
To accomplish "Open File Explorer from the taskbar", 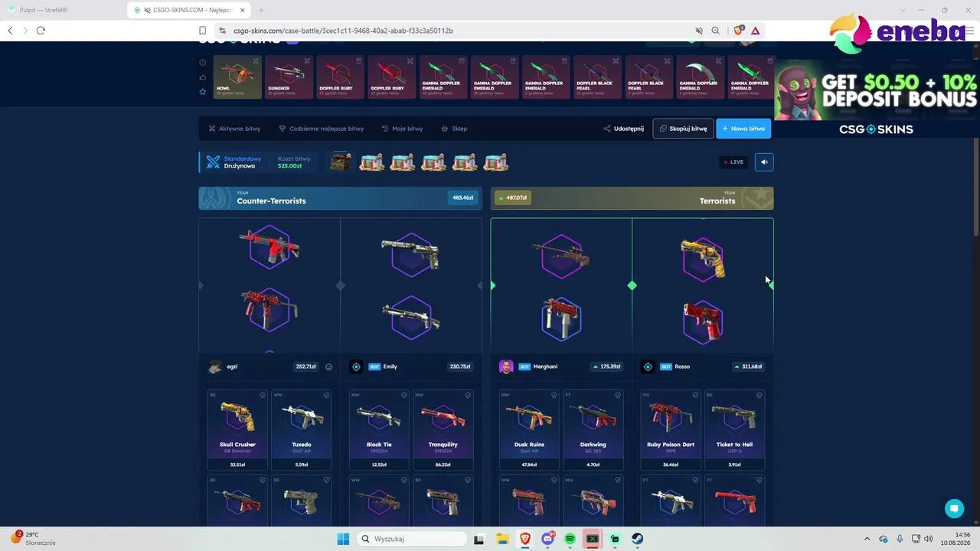I will (502, 539).
